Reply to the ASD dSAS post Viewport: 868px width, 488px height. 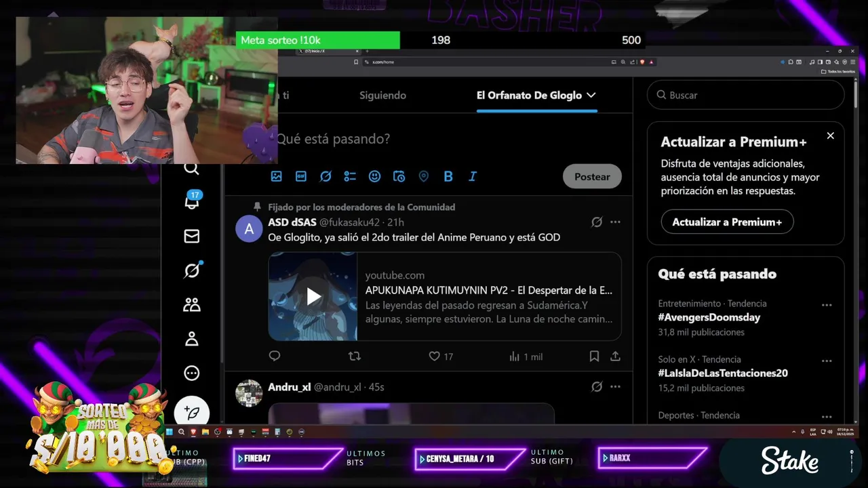pyautogui.click(x=275, y=356)
